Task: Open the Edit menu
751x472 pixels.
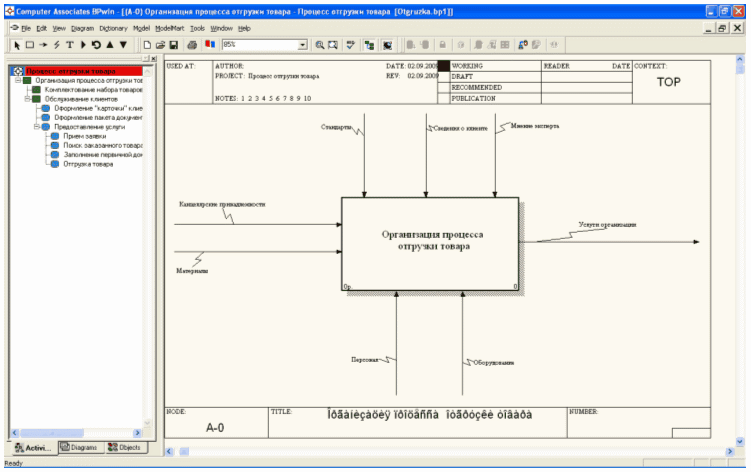Action: coord(42,28)
